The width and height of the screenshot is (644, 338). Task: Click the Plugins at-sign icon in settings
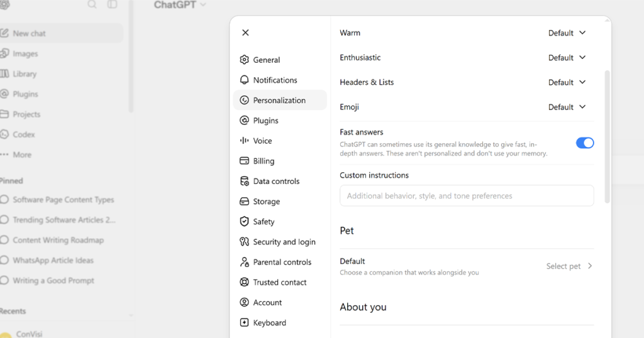click(245, 120)
